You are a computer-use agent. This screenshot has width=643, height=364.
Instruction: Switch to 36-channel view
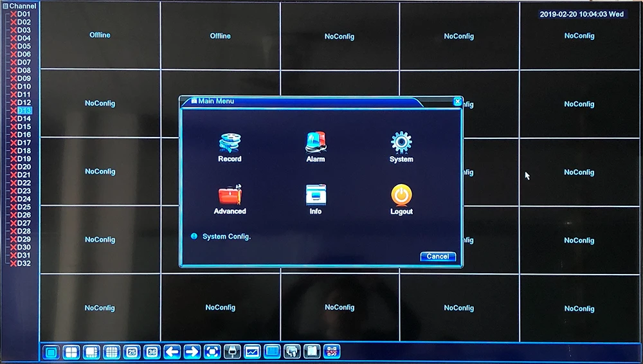click(x=152, y=352)
